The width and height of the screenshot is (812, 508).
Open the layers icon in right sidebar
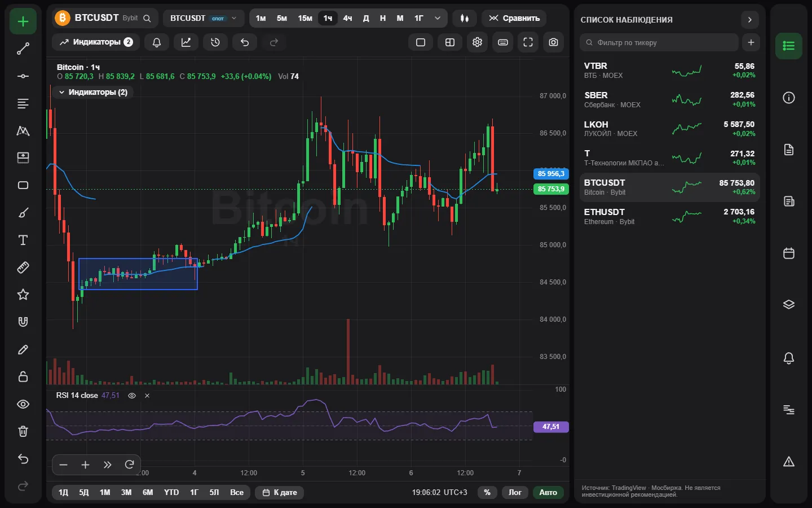[789, 305]
